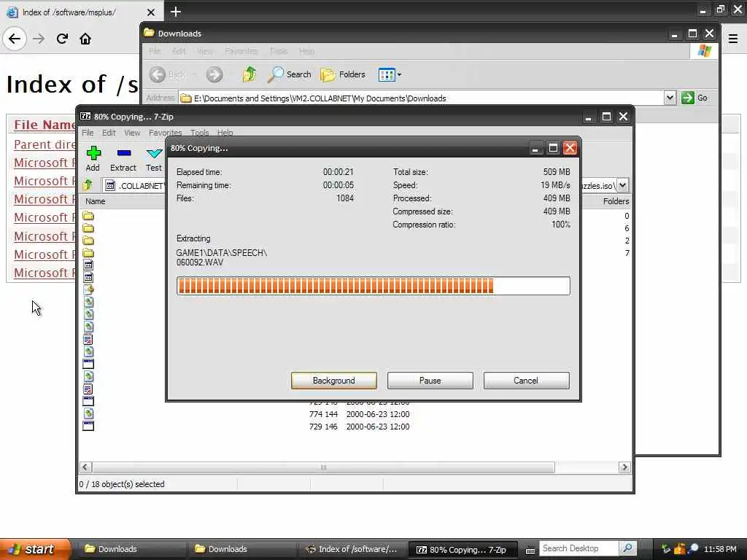Send the copy operation to Background

(x=334, y=381)
